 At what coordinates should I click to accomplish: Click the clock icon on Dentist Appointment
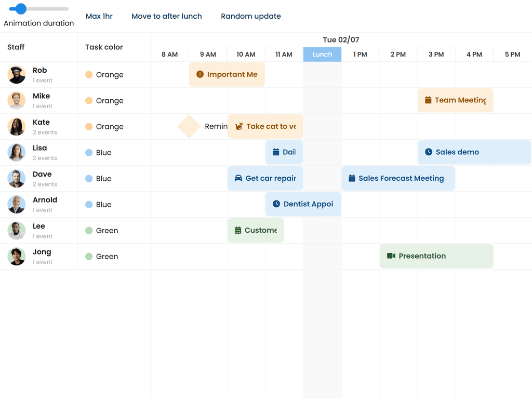coord(276,204)
